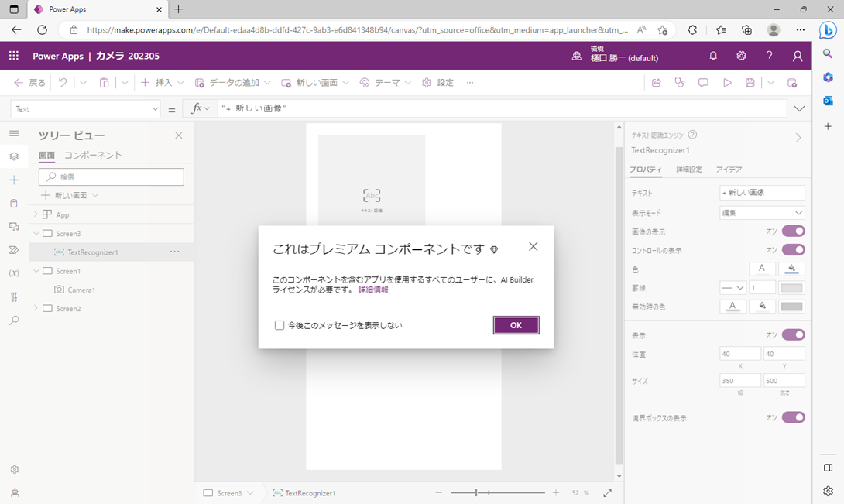
Task: Click the paste clipboard icon
Action: [x=104, y=82]
